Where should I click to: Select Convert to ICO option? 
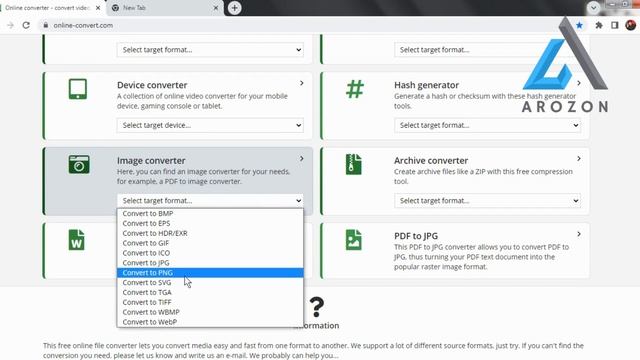click(x=210, y=253)
